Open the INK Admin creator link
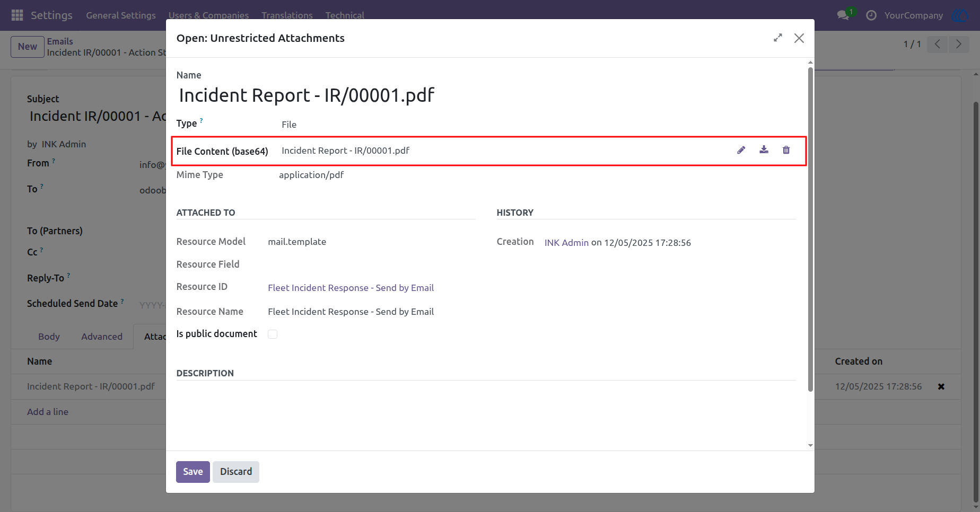Image resolution: width=980 pixels, height=512 pixels. click(566, 243)
